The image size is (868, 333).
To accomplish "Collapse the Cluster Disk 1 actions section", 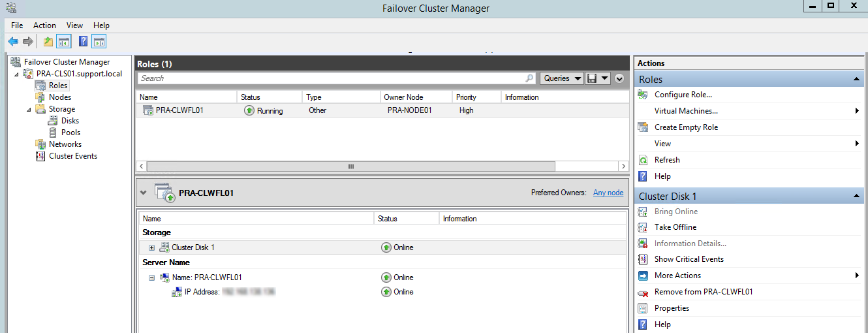I will (857, 196).
